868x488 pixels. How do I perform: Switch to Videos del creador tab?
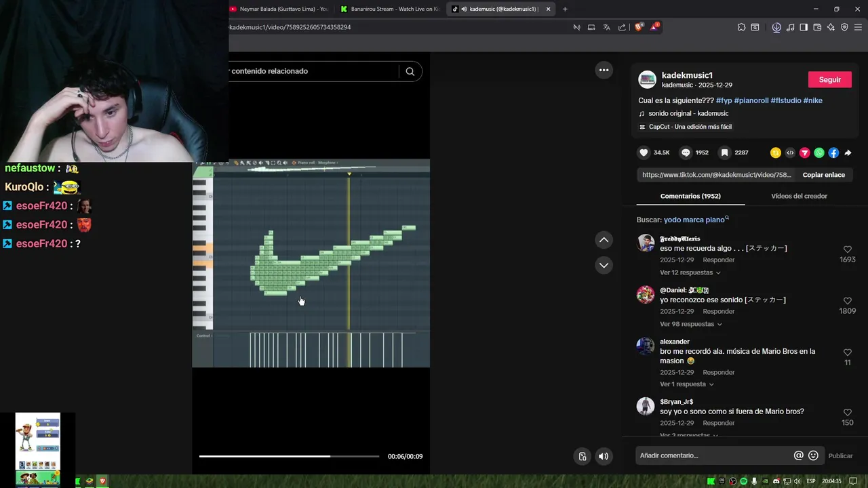[799, 196]
